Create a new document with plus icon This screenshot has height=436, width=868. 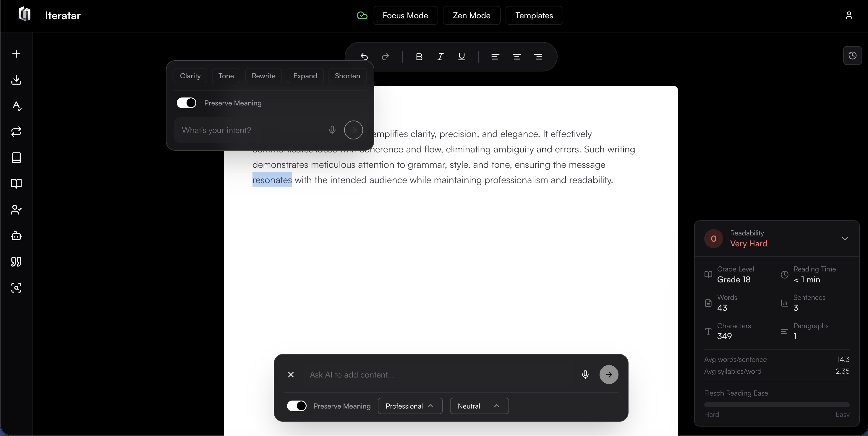pyautogui.click(x=16, y=54)
